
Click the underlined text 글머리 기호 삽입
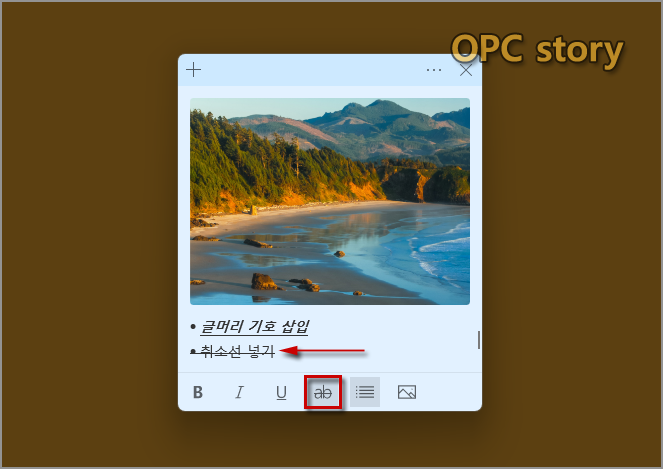click(x=254, y=326)
